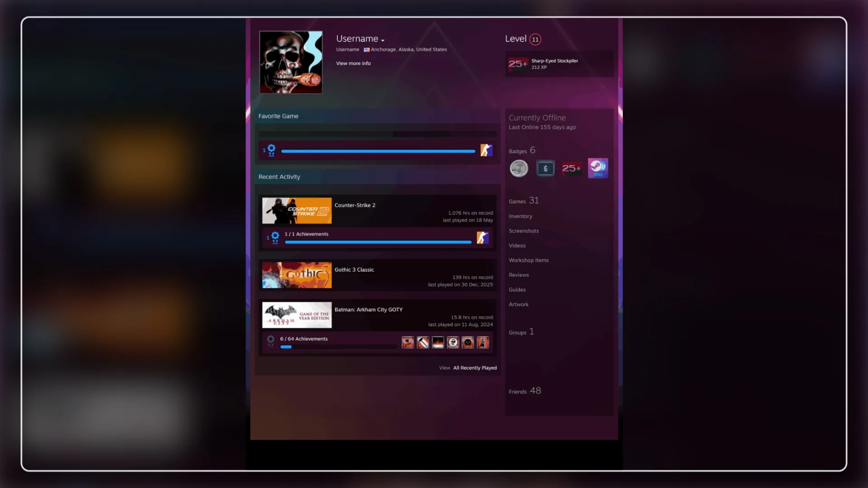Open the Workshop Items link
Viewport: 868px width, 488px height.
coord(528,260)
